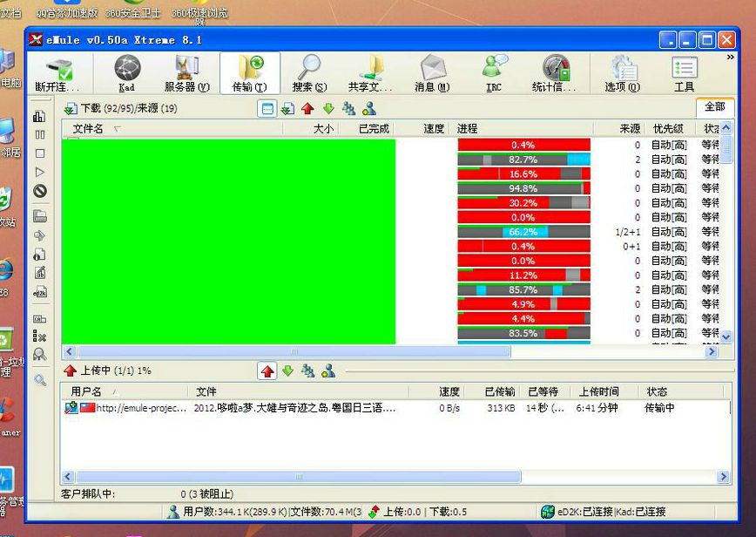Show downloads only in the top pane
Screen dimensions: 756x537
tap(287, 109)
